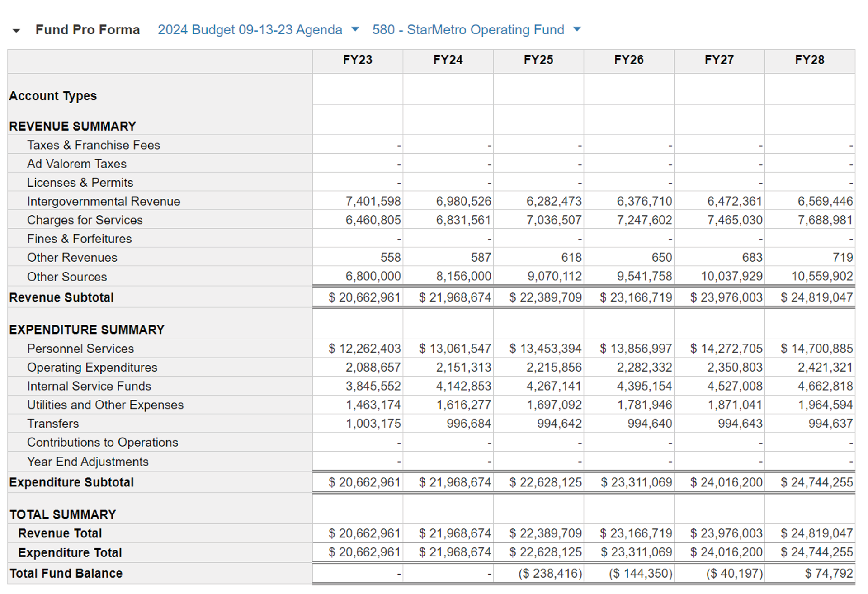Image resolution: width=868 pixels, height=594 pixels.
Task: Select FY25 Total Fund Balance cell
Action: (x=550, y=573)
